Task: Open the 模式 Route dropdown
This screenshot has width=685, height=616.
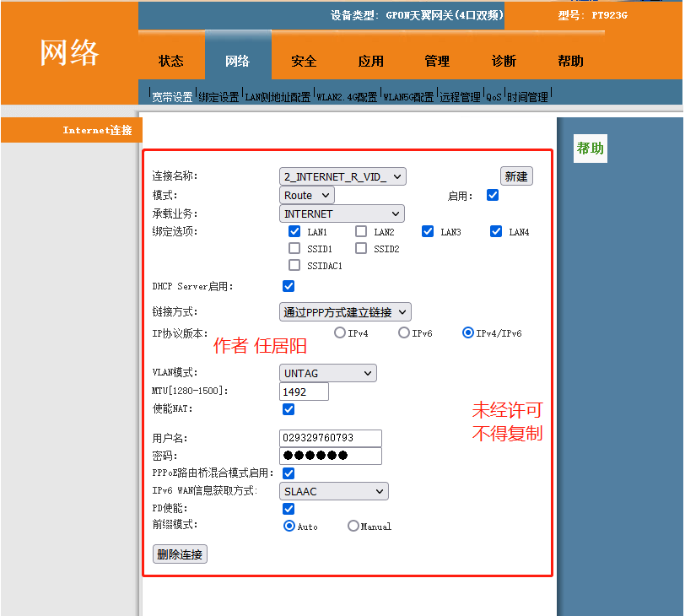Action: point(307,195)
